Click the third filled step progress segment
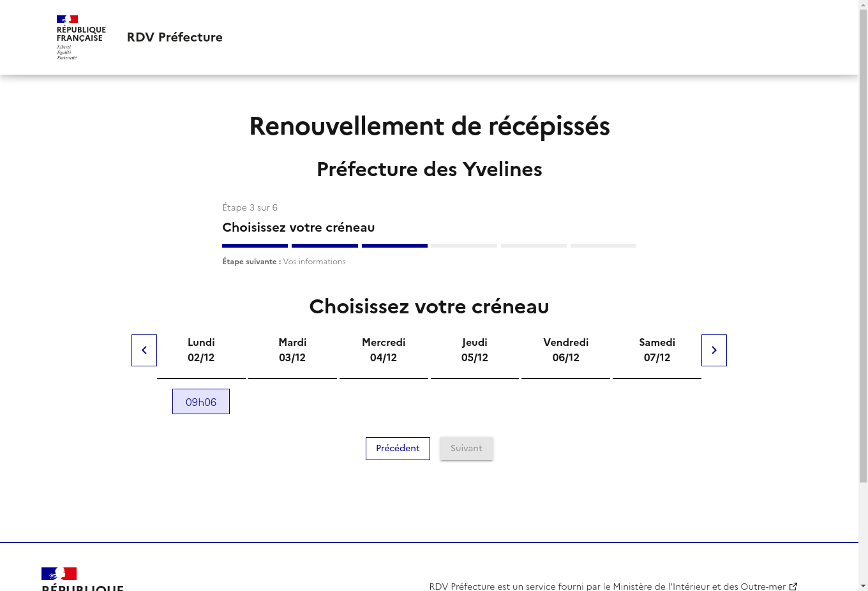868x591 pixels. click(x=394, y=246)
